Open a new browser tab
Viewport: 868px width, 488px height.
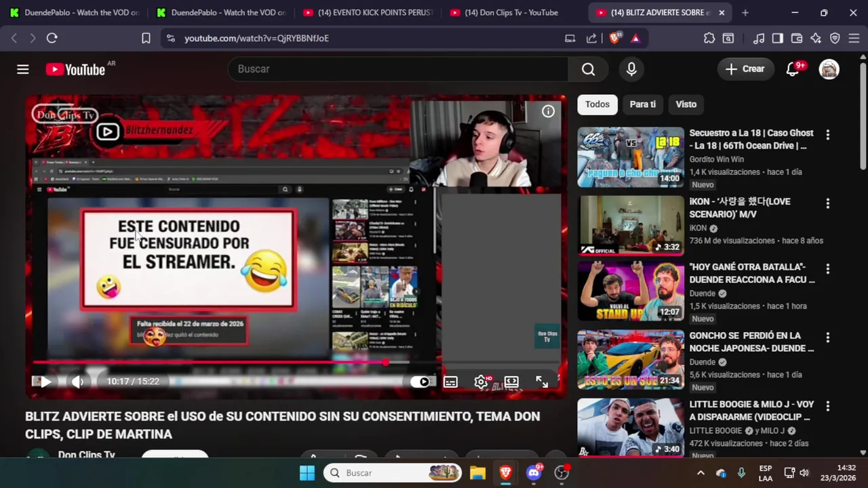[745, 13]
